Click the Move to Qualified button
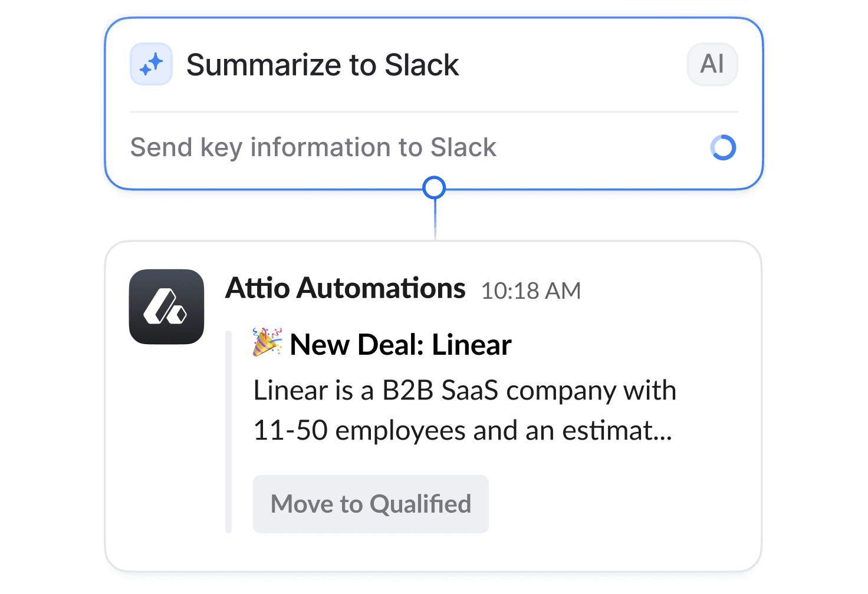This screenshot has height=594, width=868. [x=370, y=503]
